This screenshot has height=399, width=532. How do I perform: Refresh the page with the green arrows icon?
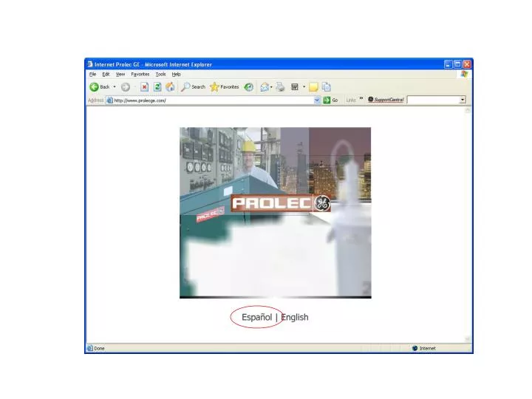point(157,87)
